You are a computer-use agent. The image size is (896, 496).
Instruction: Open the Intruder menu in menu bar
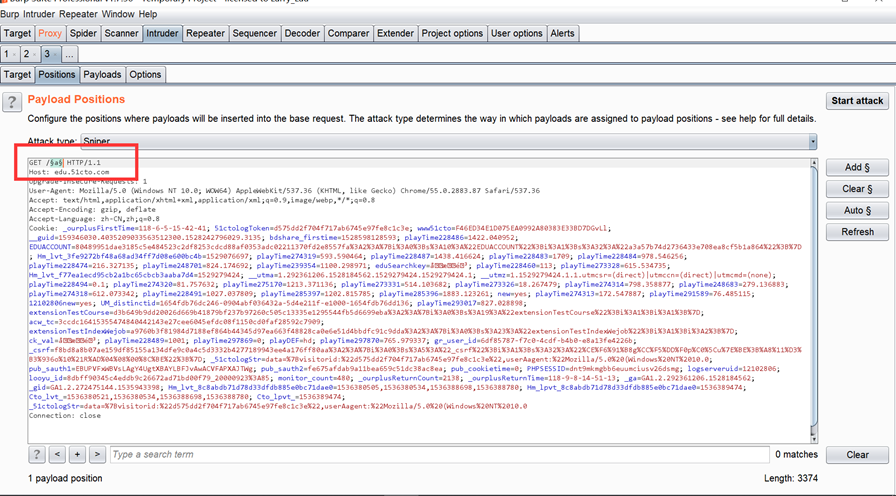[x=39, y=14]
